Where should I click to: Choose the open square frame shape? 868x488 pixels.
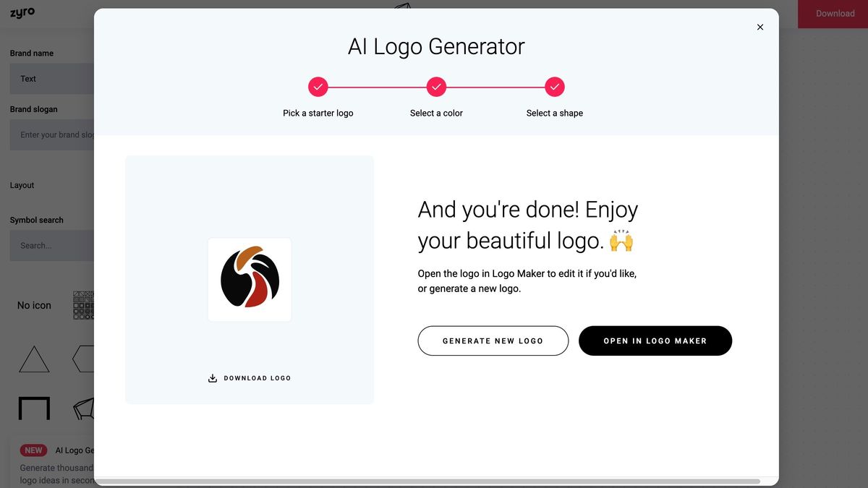[x=33, y=407]
